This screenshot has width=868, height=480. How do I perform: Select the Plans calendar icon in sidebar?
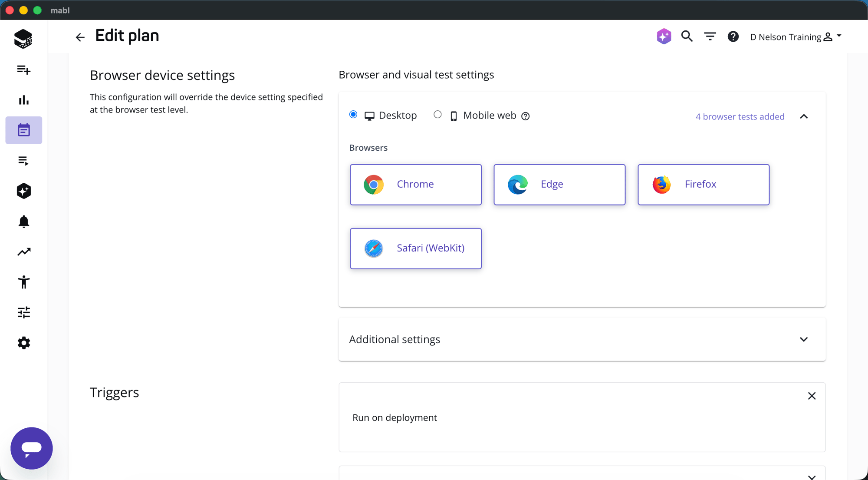tap(23, 130)
